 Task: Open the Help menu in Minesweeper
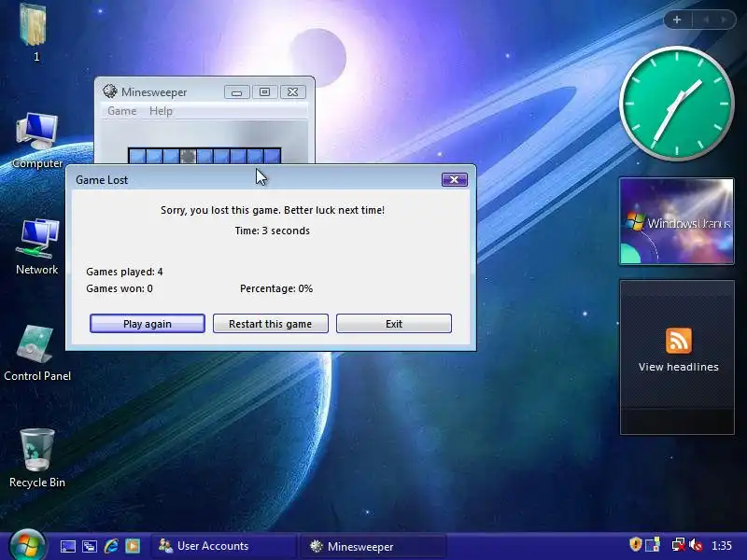coord(161,111)
